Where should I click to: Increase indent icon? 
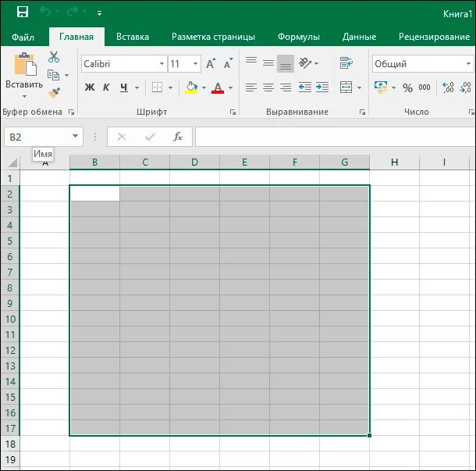tap(322, 87)
